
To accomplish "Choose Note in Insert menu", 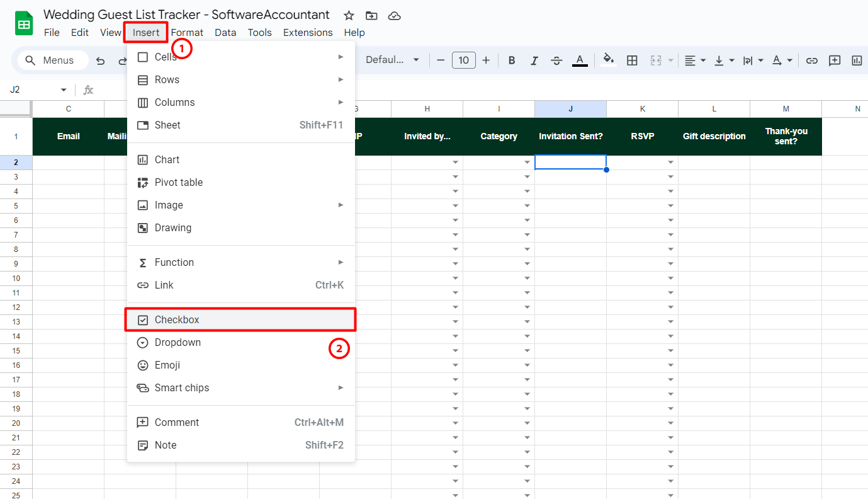I will [241, 445].
